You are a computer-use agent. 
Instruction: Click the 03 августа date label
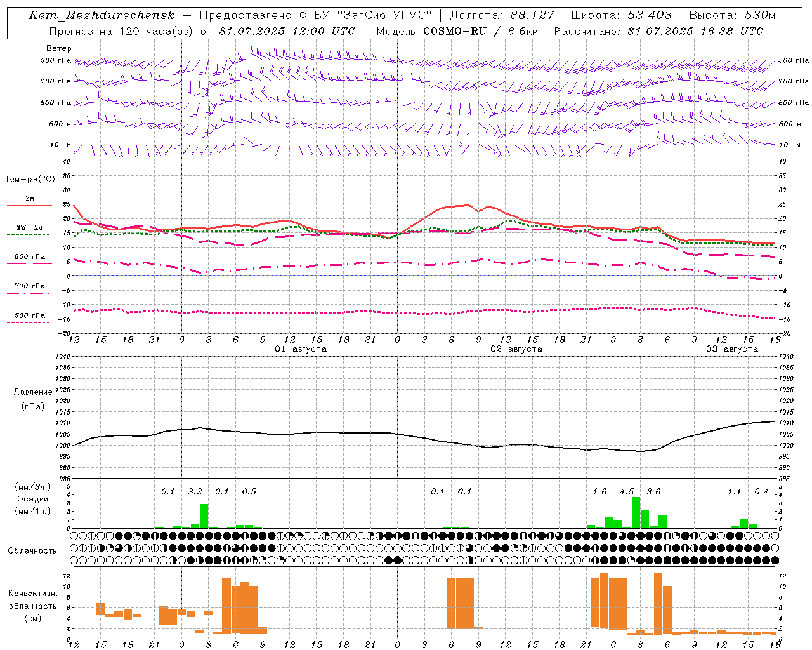click(x=732, y=349)
